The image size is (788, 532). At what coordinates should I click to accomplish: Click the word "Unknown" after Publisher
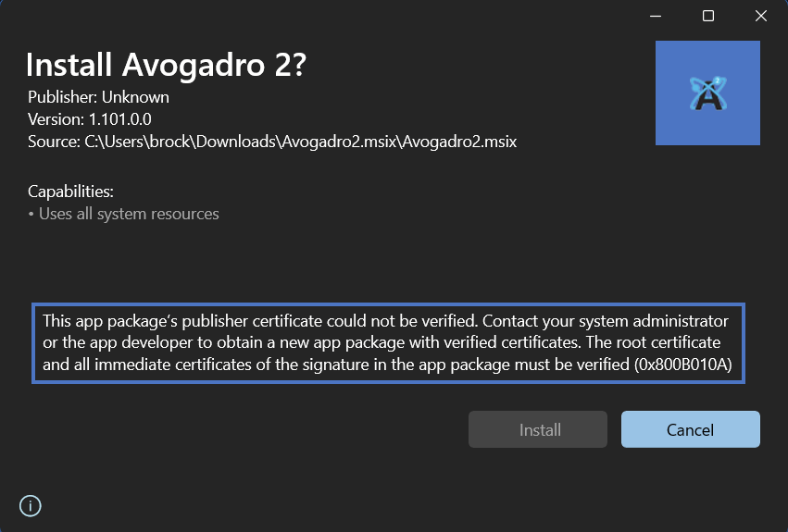(x=135, y=96)
